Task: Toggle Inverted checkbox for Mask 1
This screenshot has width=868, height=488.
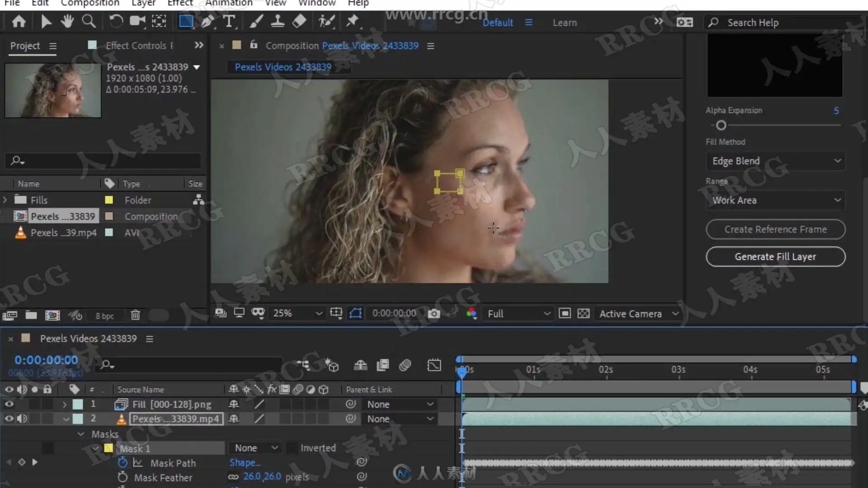Action: (292, 448)
